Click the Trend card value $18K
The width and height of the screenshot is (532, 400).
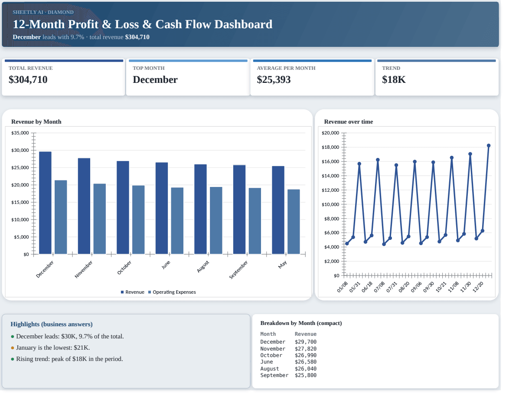394,80
